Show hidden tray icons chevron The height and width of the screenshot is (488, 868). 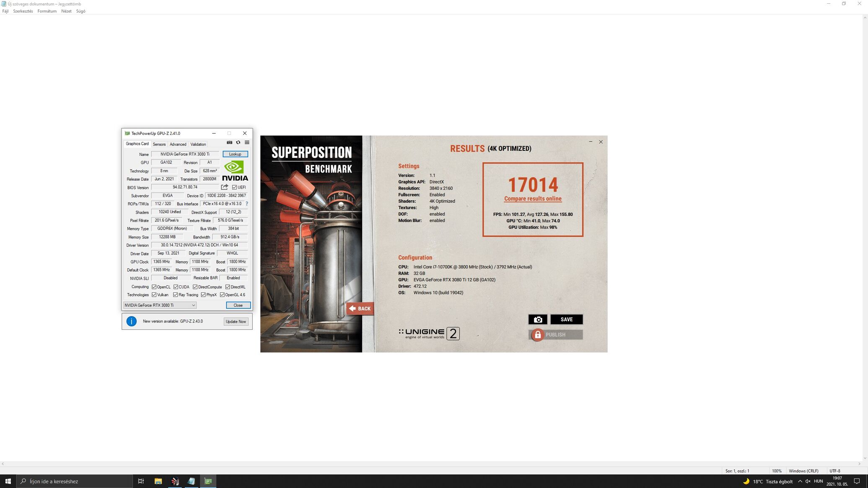(800, 481)
